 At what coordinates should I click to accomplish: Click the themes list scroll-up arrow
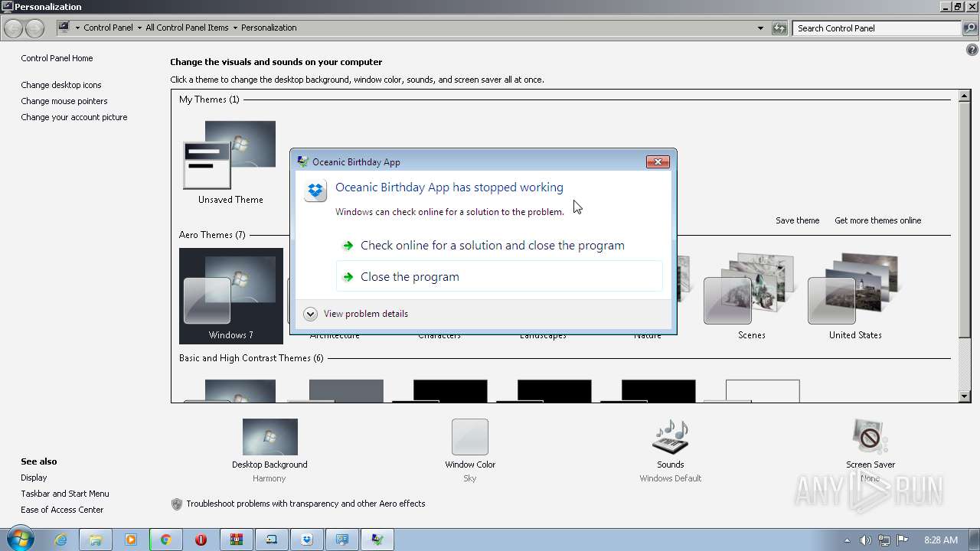(x=965, y=96)
